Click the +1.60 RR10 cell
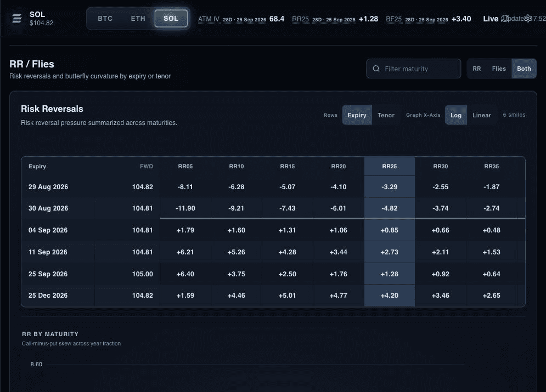Screen dimensions: 546x392 [x=236, y=230]
